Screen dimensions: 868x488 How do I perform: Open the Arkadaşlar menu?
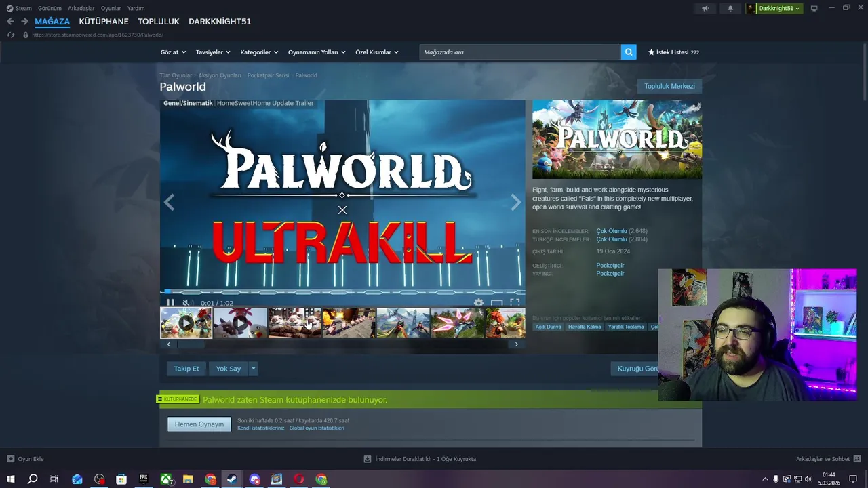(81, 8)
